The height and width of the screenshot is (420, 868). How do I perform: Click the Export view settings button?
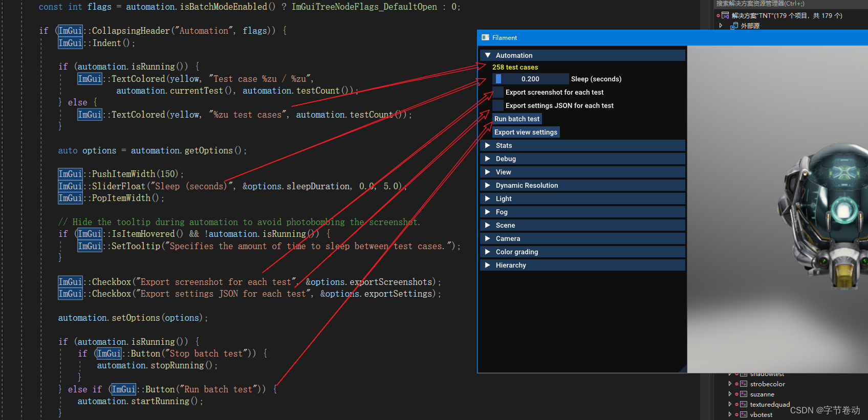pos(526,132)
